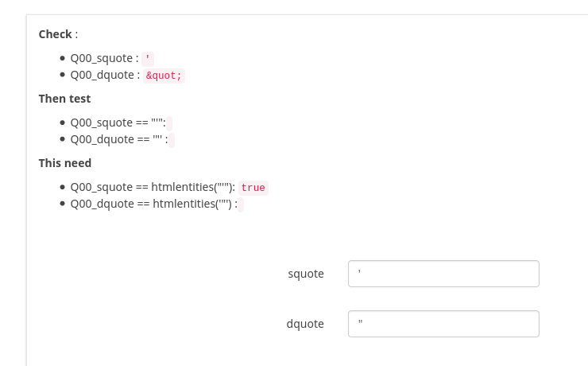Click empty result box after Q00_dquote htmlentities
Viewport: 588px width, 366px height.
(241, 204)
